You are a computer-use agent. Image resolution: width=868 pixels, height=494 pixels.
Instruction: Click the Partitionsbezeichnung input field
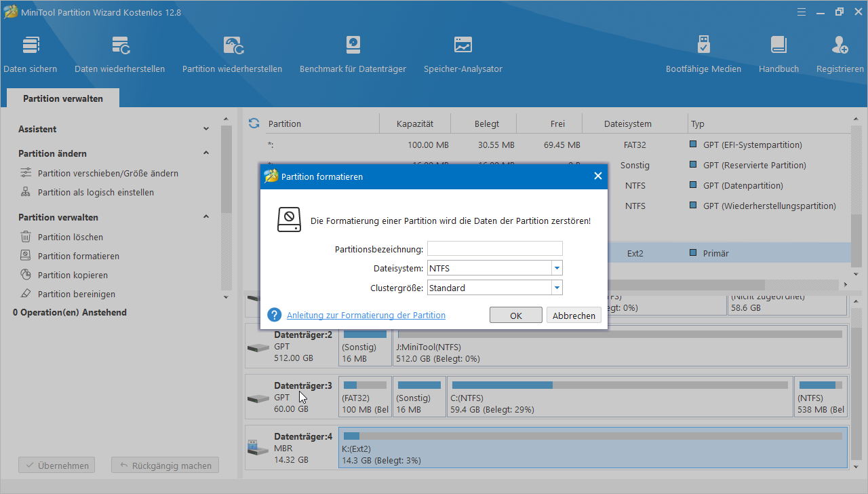point(495,248)
